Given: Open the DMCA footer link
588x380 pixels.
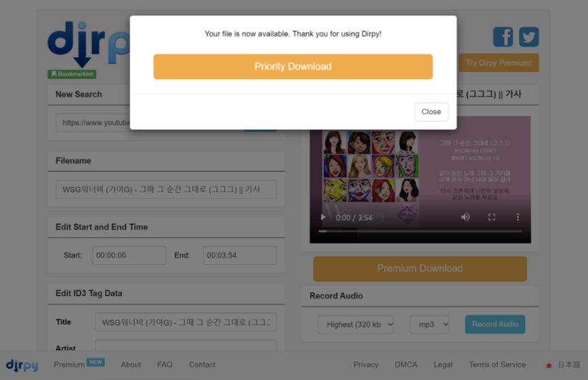Looking at the screenshot, I should pyautogui.click(x=406, y=364).
